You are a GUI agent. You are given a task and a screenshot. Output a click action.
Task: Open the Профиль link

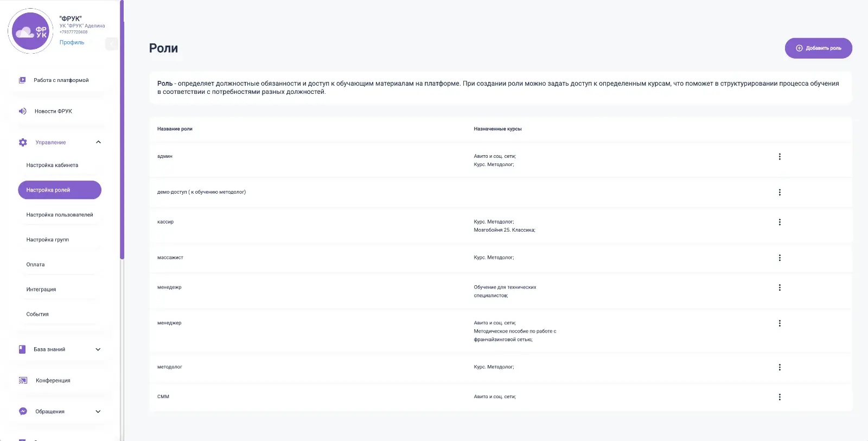click(72, 42)
